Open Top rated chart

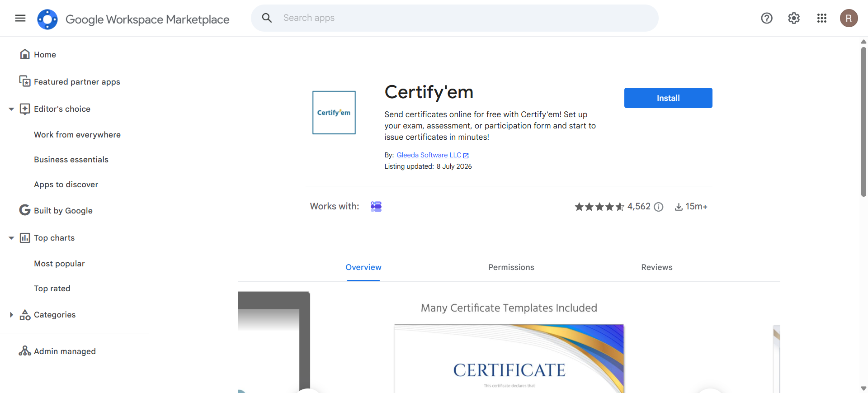pyautogui.click(x=52, y=289)
